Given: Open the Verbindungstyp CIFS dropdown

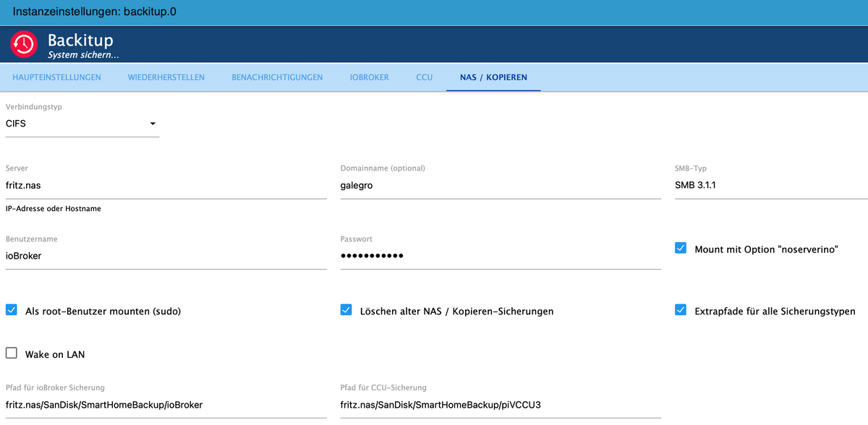Looking at the screenshot, I should tap(82, 124).
